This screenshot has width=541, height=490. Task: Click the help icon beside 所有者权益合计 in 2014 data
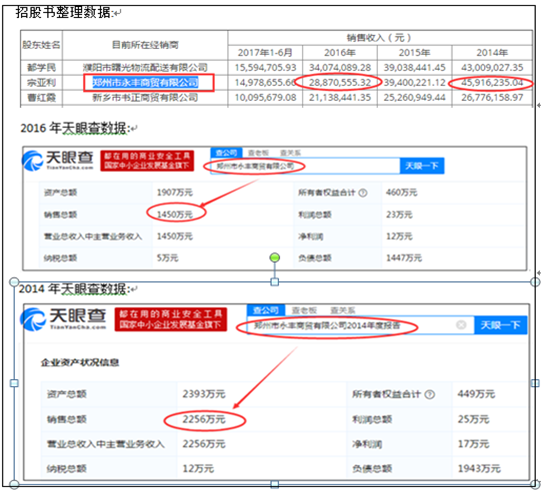point(430,394)
